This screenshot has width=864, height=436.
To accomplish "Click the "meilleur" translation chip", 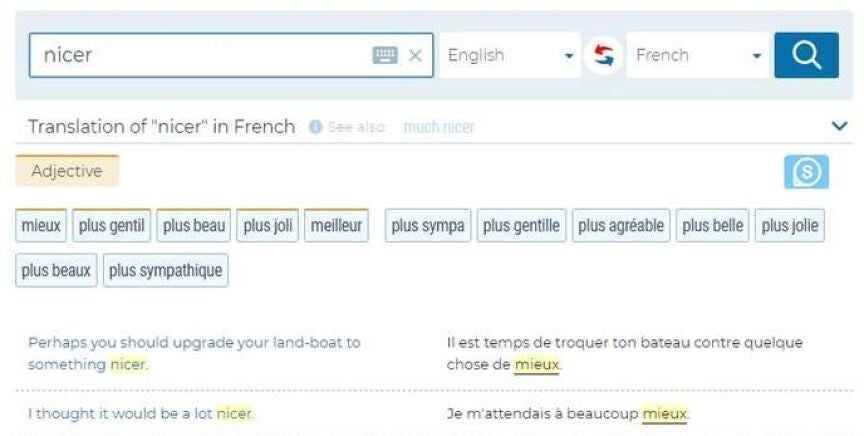I will (x=336, y=225).
